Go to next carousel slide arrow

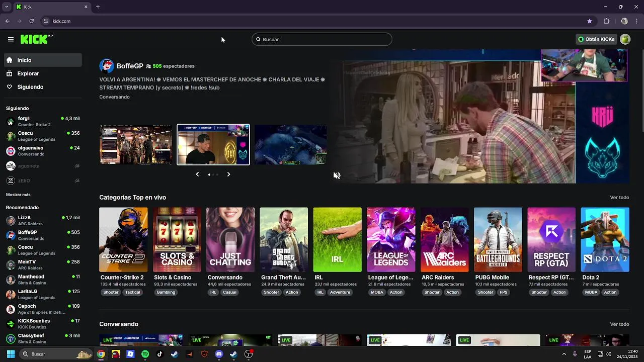click(x=228, y=174)
